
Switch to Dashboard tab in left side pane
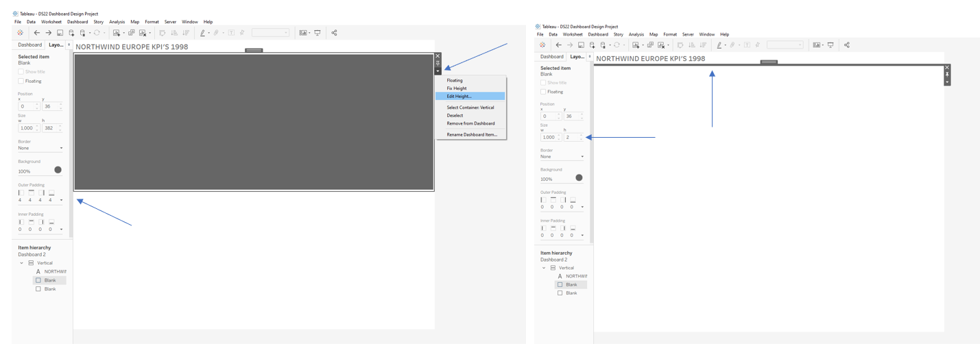30,45
